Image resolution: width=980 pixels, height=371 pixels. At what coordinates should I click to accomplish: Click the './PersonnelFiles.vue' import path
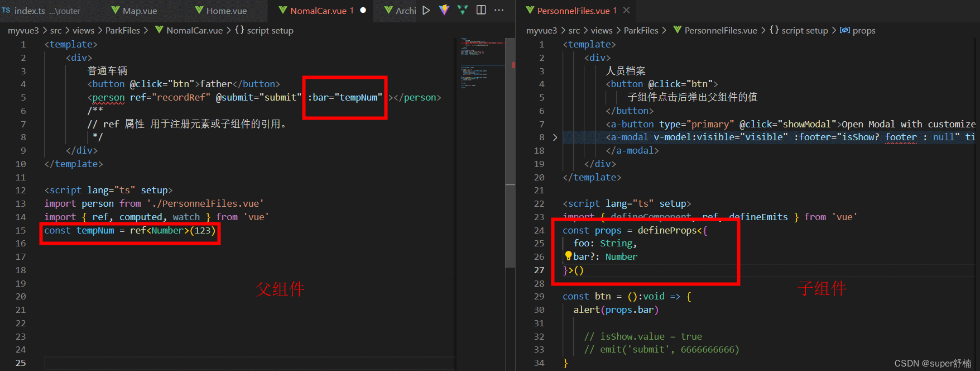tap(205, 204)
